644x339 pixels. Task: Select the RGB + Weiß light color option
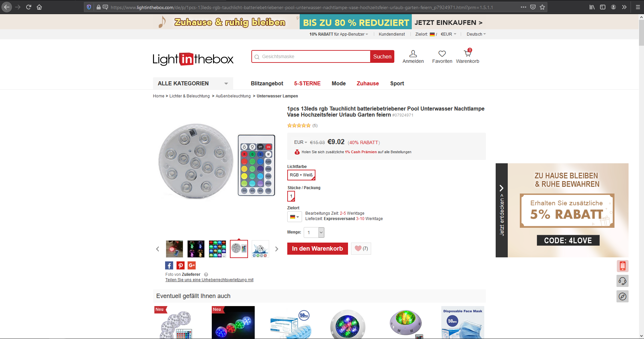(301, 175)
